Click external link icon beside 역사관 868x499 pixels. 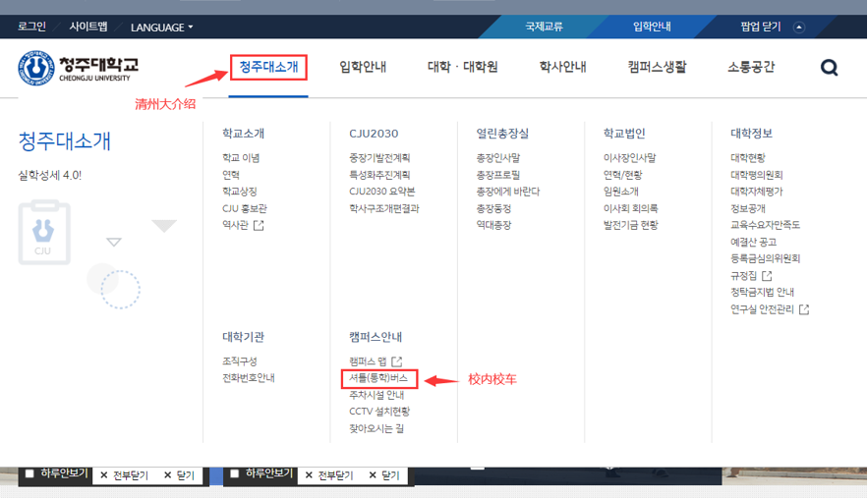[x=259, y=225]
